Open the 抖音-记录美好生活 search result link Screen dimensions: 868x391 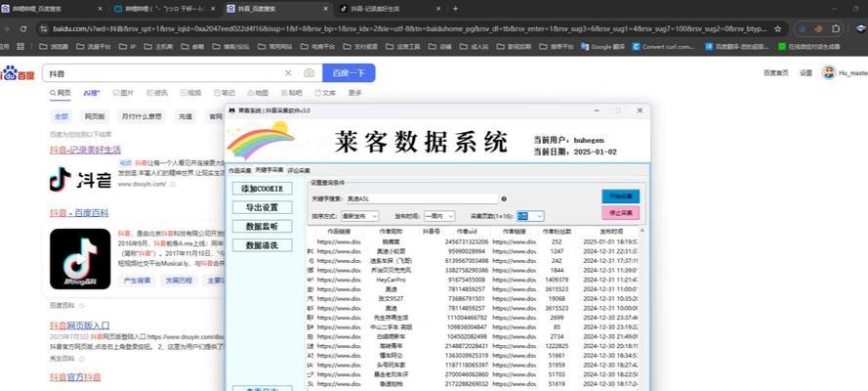pyautogui.click(x=85, y=150)
